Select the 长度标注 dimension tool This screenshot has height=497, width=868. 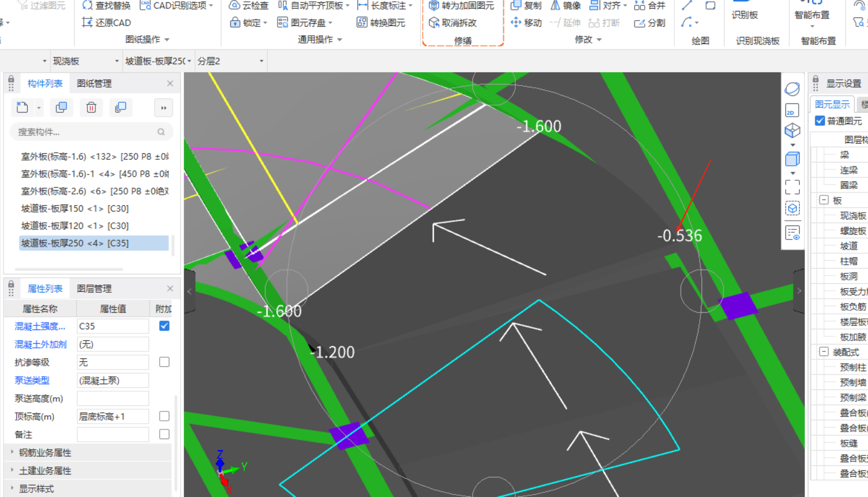pos(385,5)
